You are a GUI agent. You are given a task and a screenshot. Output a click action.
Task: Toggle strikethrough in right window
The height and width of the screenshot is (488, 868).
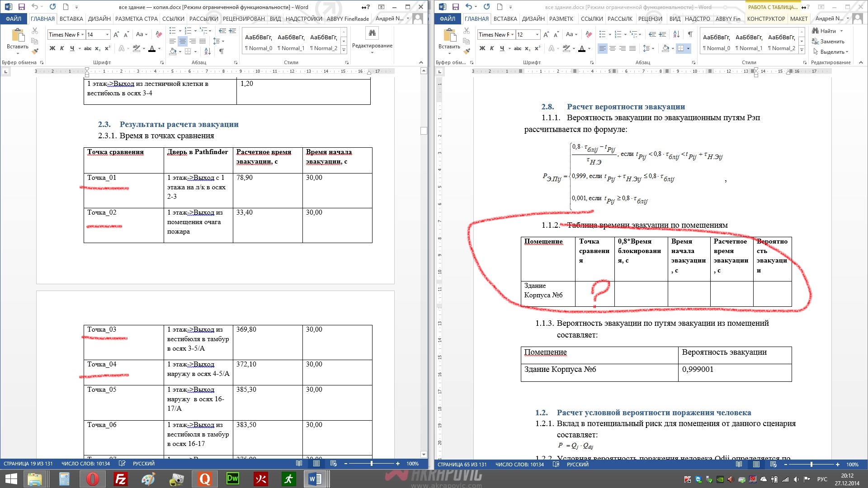coord(518,48)
